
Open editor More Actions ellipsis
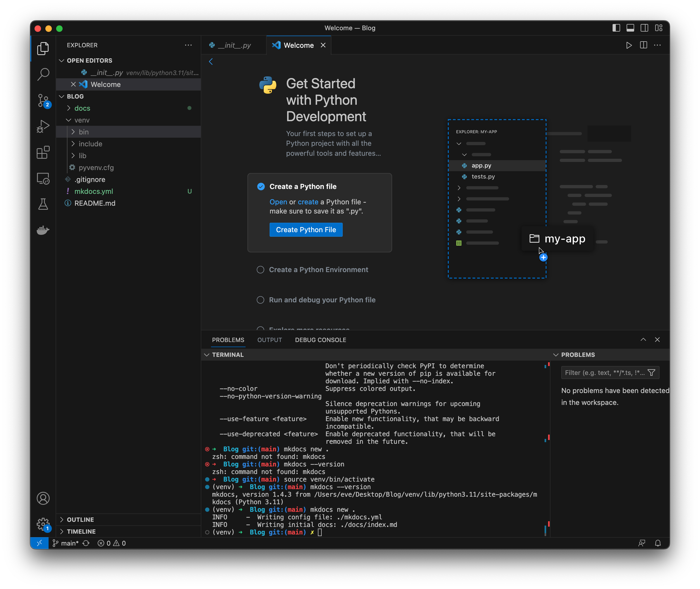657,45
